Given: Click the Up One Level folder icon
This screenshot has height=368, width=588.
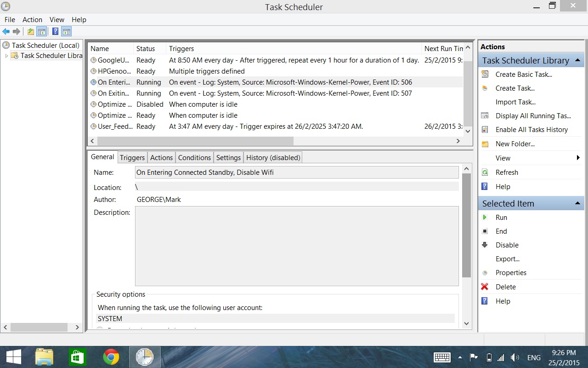Looking at the screenshot, I should click(x=30, y=32).
